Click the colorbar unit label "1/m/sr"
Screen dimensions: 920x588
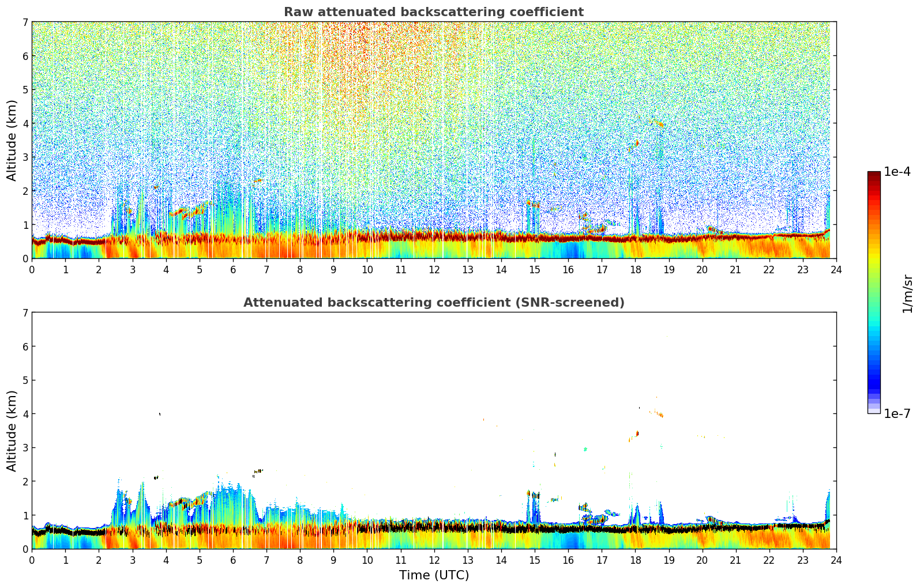[x=907, y=293]
